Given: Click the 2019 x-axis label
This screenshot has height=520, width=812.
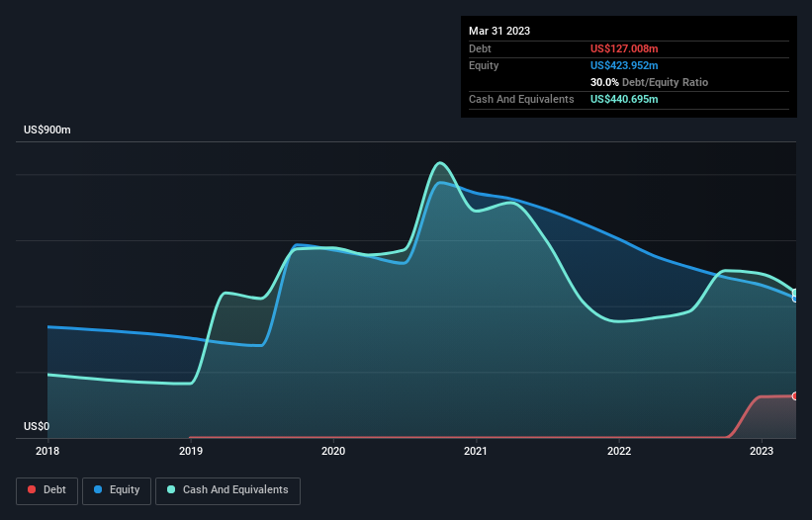Looking at the screenshot, I should (x=191, y=451).
